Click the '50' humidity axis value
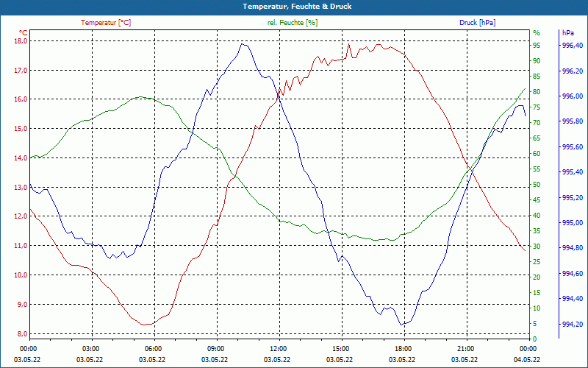The width and height of the screenshot is (588, 368). pyautogui.click(x=537, y=185)
